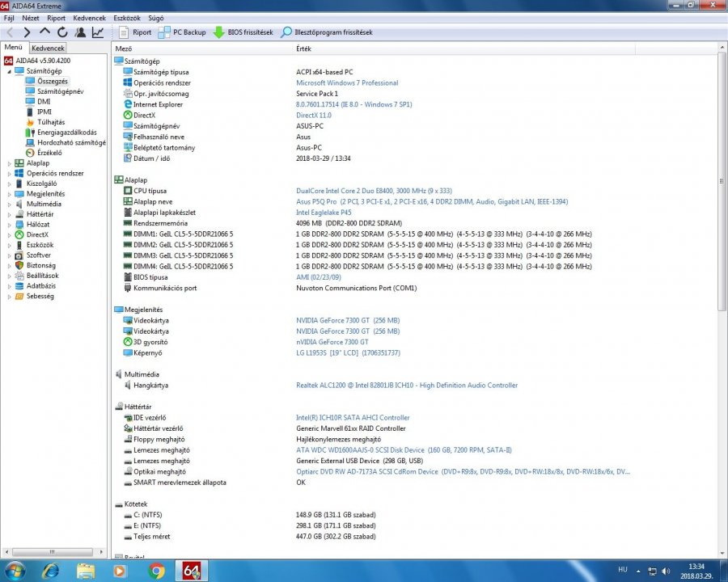Expand the Alaplap tree node
Image resolution: width=728 pixels, height=582 pixels.
click(9, 163)
